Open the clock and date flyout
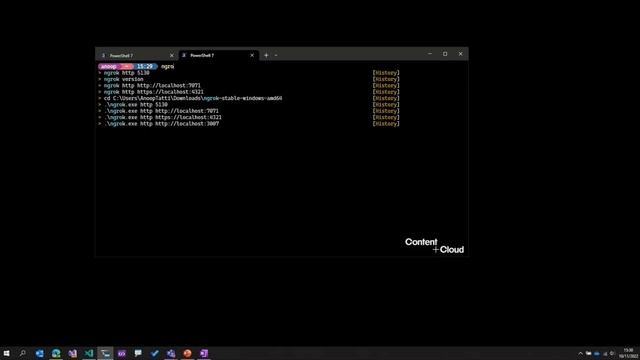The width and height of the screenshot is (640, 360). click(x=629, y=353)
